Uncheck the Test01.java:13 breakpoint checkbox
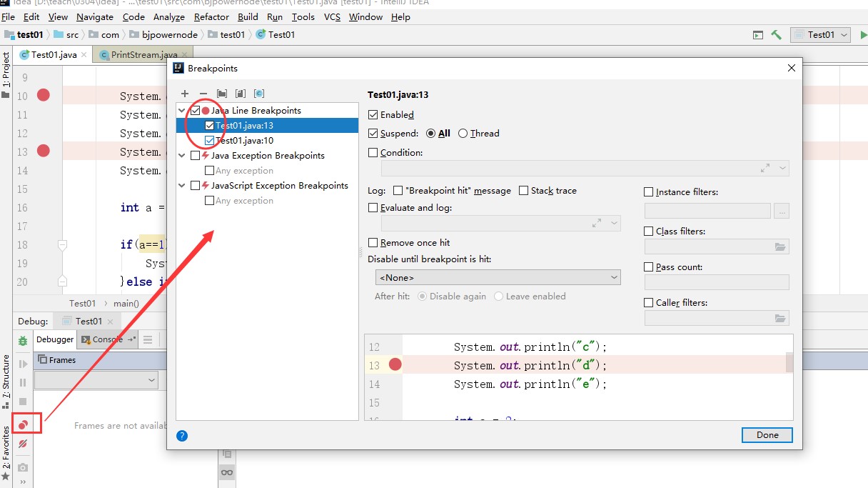 point(210,126)
